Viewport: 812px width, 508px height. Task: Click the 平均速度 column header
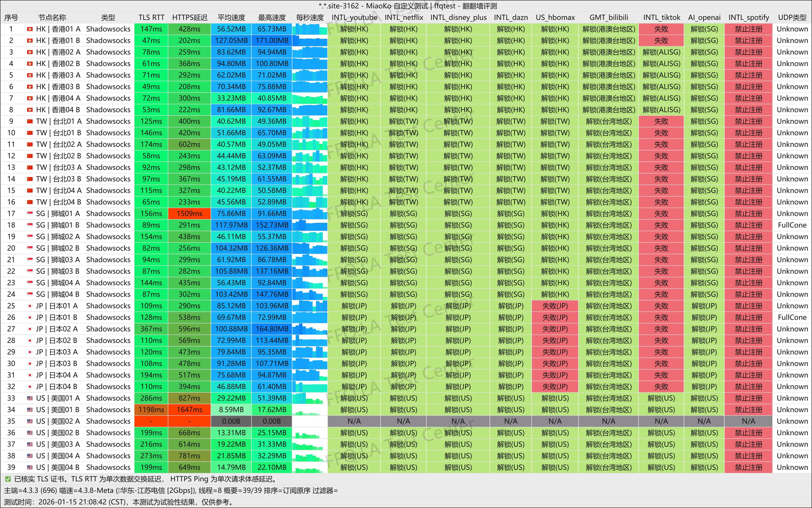click(x=231, y=18)
